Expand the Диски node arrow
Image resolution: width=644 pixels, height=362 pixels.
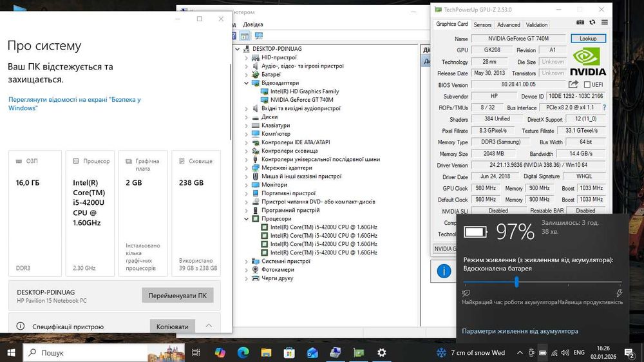(x=247, y=117)
